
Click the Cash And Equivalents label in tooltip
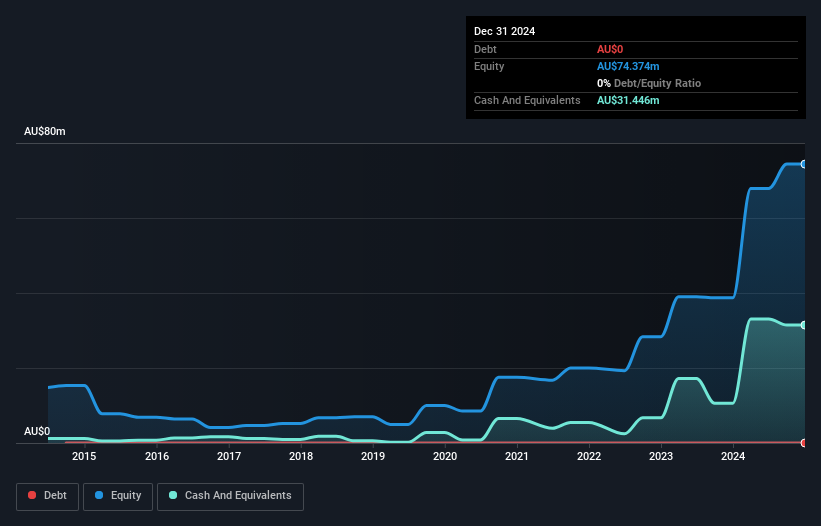(527, 100)
